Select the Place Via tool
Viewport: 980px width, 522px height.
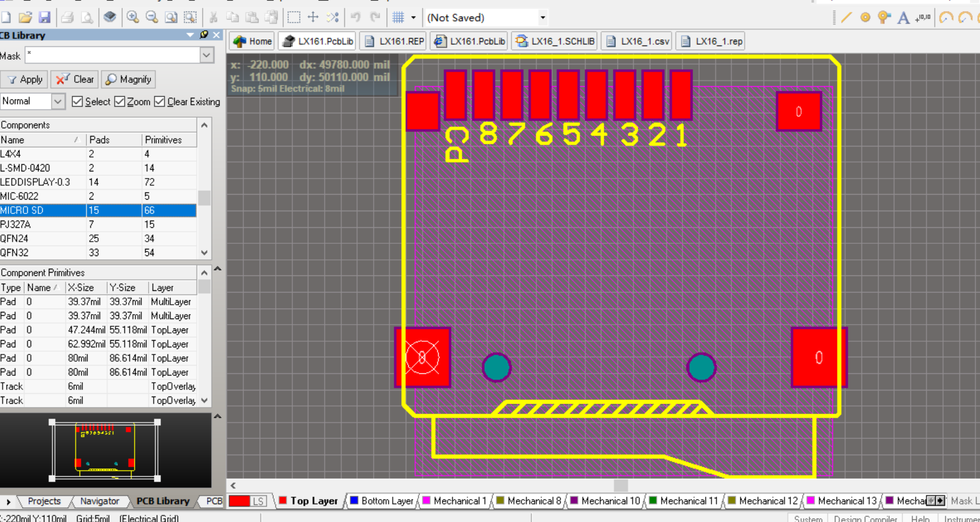[884, 18]
